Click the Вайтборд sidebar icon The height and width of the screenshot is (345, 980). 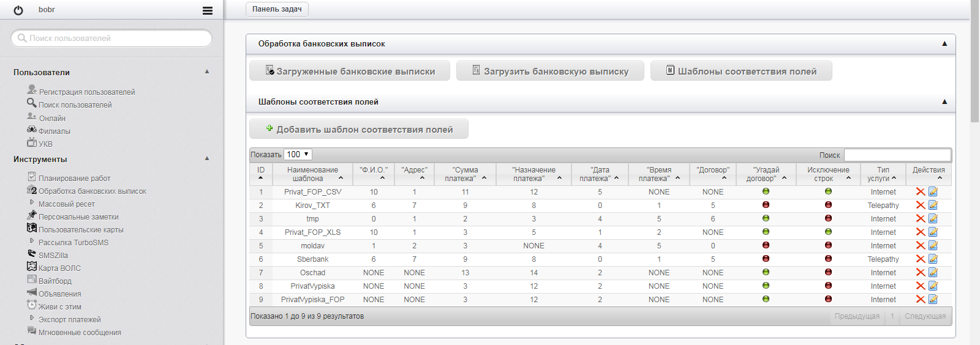(x=32, y=280)
